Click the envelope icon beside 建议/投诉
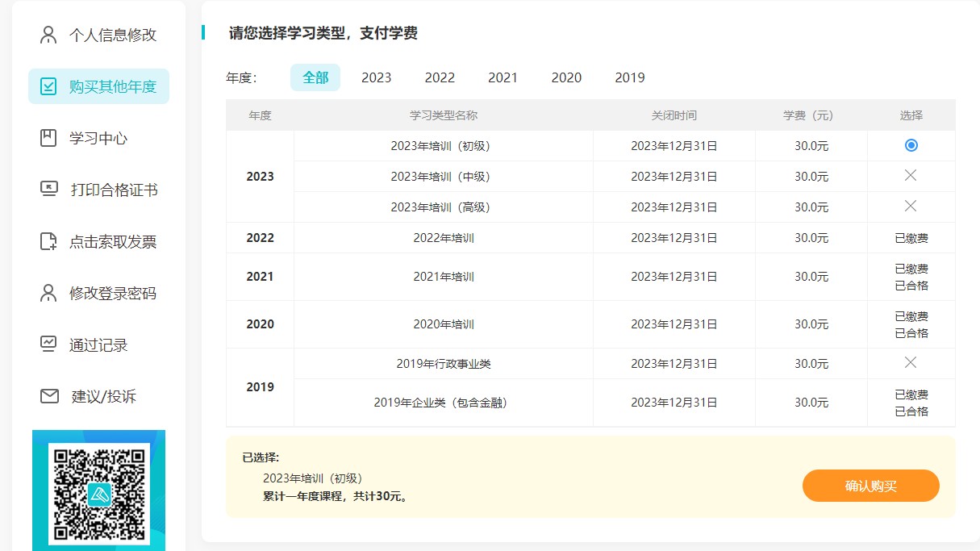 coord(48,396)
